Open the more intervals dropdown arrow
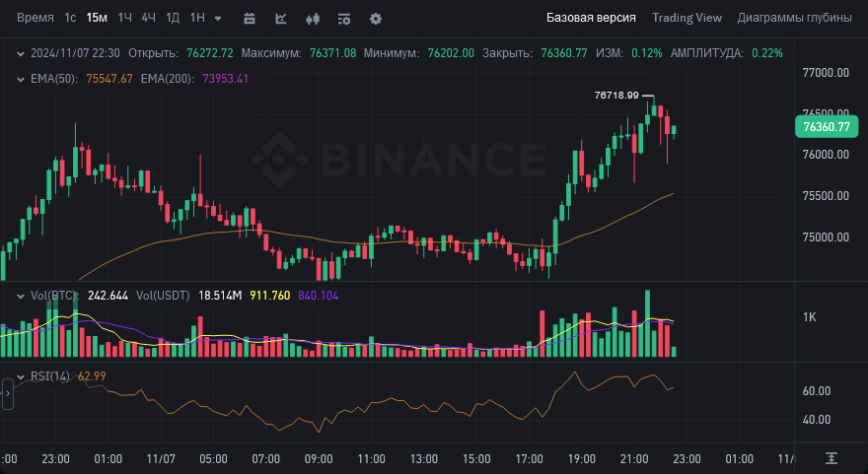Viewport: 868px width, 474px height. (218, 19)
